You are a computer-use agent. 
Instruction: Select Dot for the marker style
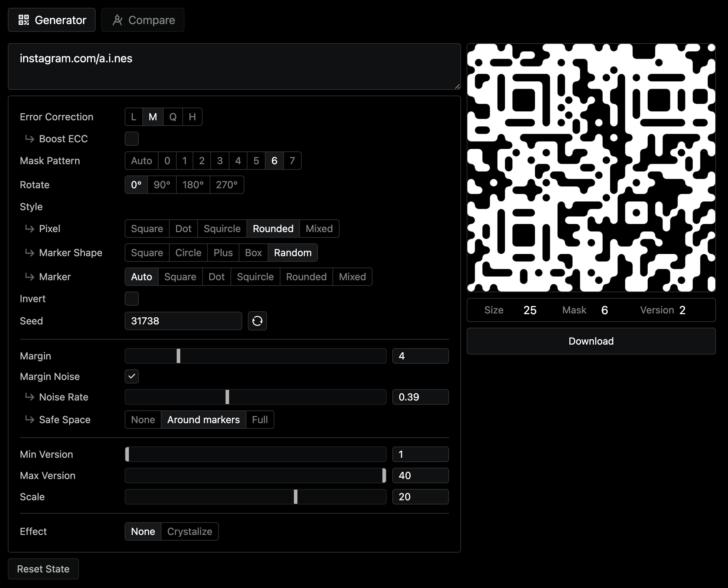pyautogui.click(x=216, y=277)
